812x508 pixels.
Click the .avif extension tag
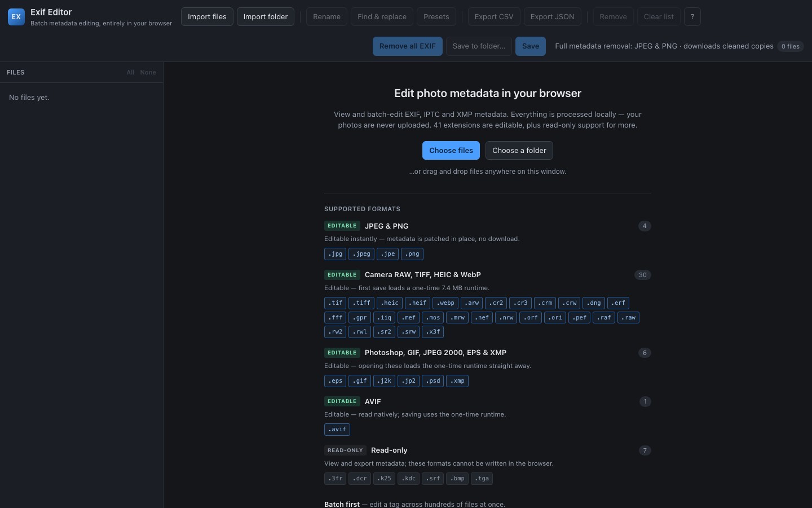tap(337, 430)
